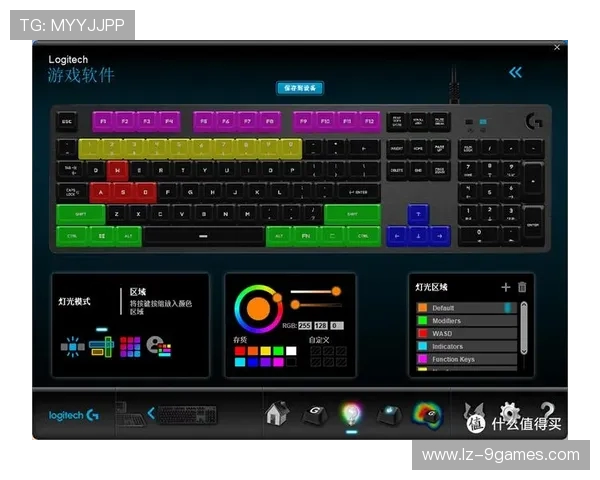Open the Home house icon
This screenshot has width=600, height=480.
pos(276,415)
